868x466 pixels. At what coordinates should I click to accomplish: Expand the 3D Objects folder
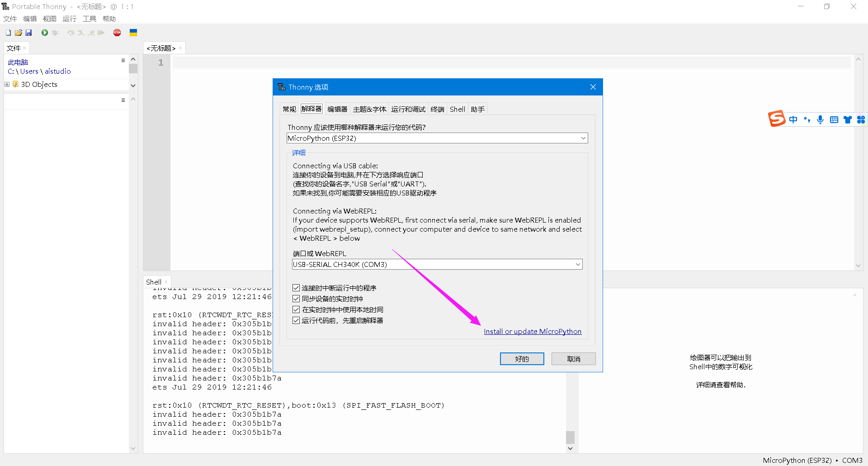7,84
